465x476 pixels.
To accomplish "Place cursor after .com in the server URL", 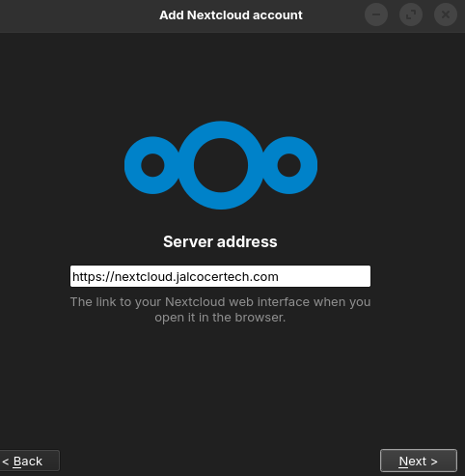I will click(279, 277).
